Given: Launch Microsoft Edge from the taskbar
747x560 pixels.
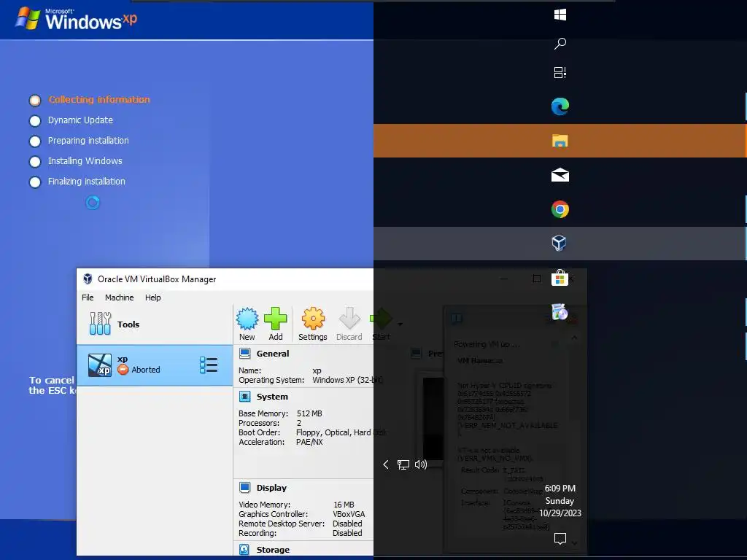Looking at the screenshot, I should [x=560, y=106].
